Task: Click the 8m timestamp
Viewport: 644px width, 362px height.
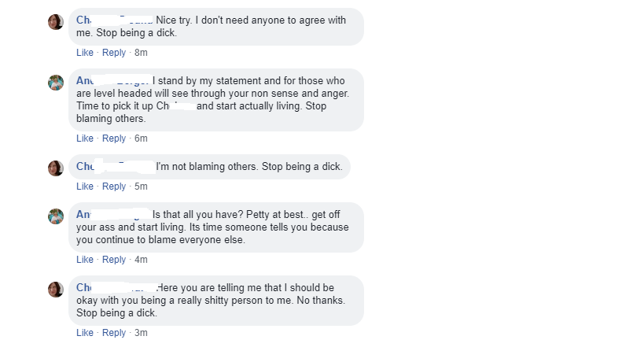Action: [x=141, y=53]
